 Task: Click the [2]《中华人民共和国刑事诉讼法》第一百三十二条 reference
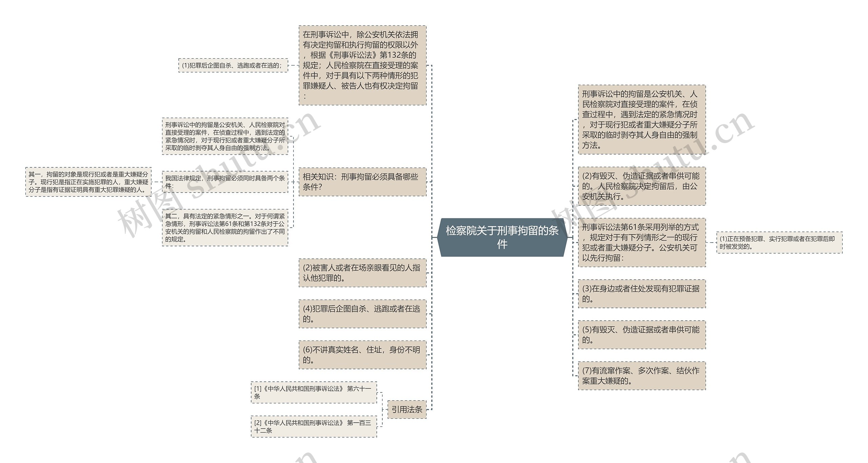[314, 427]
